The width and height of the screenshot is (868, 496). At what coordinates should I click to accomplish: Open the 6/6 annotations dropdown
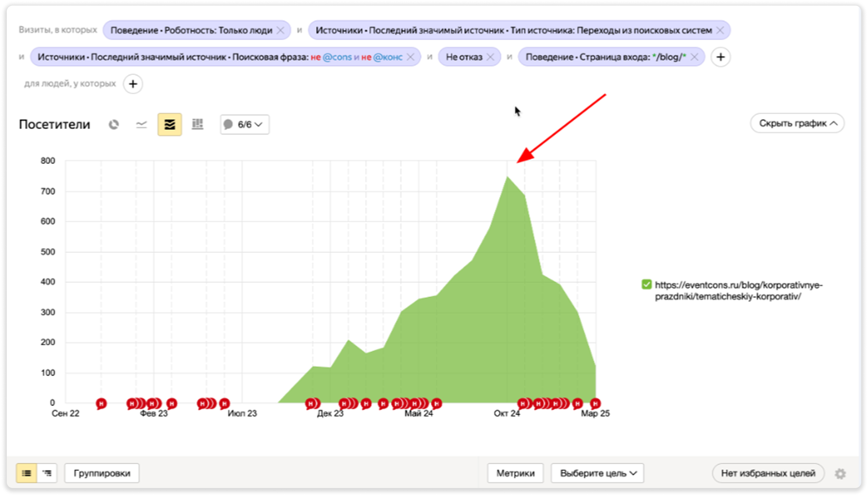pyautogui.click(x=244, y=125)
